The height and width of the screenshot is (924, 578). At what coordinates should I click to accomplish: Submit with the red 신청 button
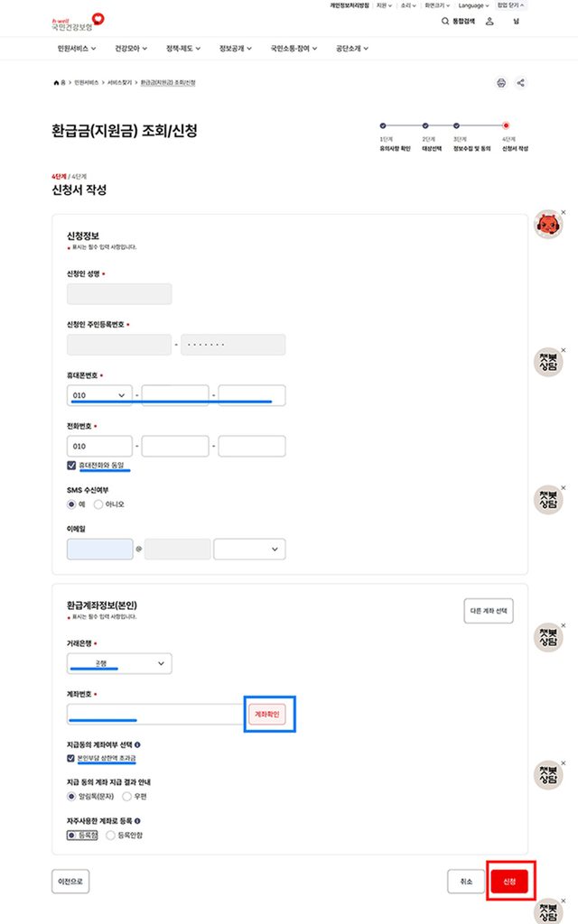pyautogui.click(x=509, y=882)
